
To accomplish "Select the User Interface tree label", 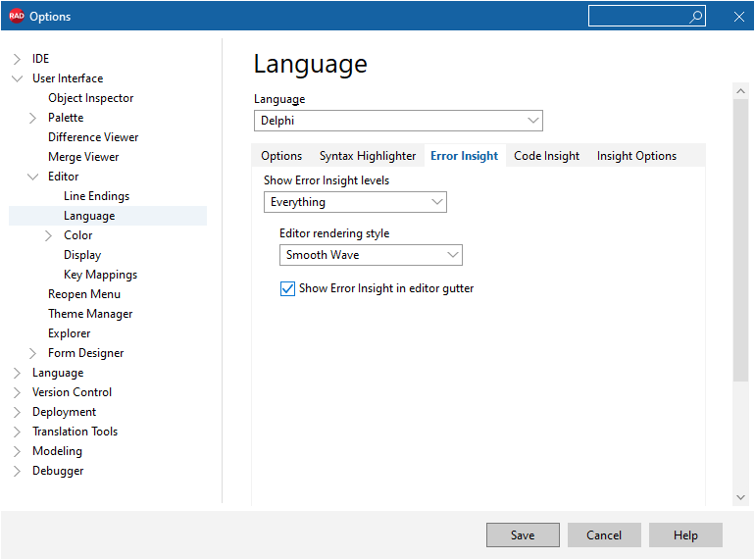I will click(x=68, y=78).
